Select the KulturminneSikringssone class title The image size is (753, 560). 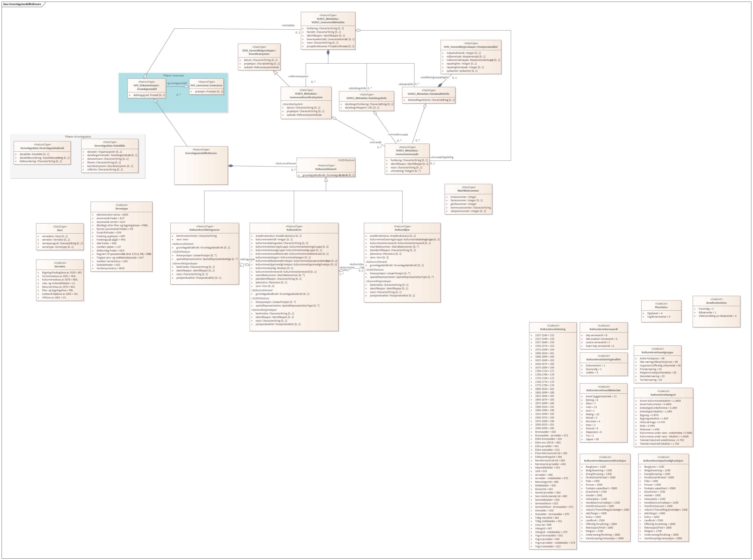[x=204, y=230]
